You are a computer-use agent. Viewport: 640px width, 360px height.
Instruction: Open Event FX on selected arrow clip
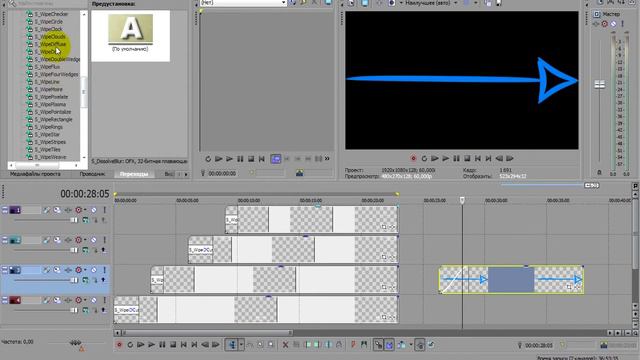(577, 287)
